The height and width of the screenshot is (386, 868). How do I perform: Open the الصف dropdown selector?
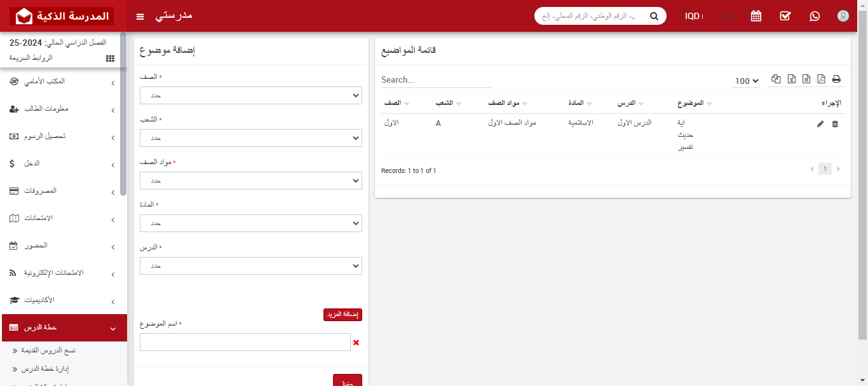pyautogui.click(x=250, y=95)
